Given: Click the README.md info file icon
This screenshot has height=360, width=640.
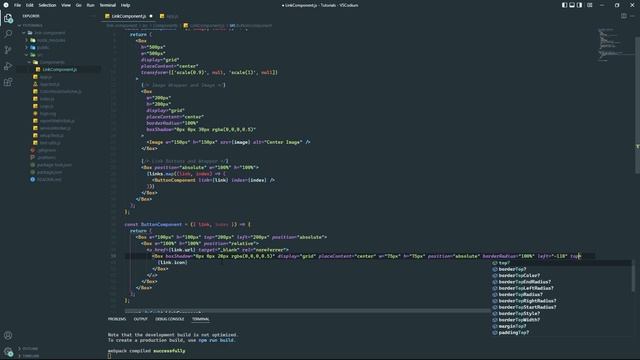Looking at the screenshot, I should point(33,179).
